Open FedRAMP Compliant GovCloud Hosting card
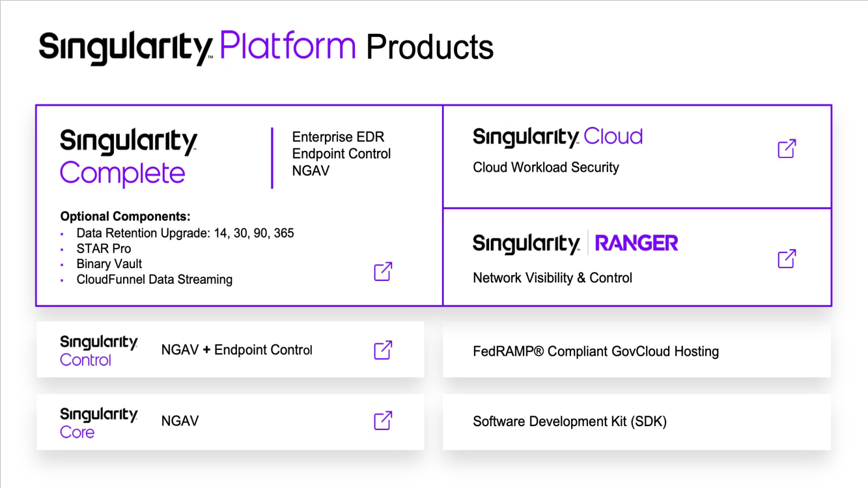 click(636, 352)
